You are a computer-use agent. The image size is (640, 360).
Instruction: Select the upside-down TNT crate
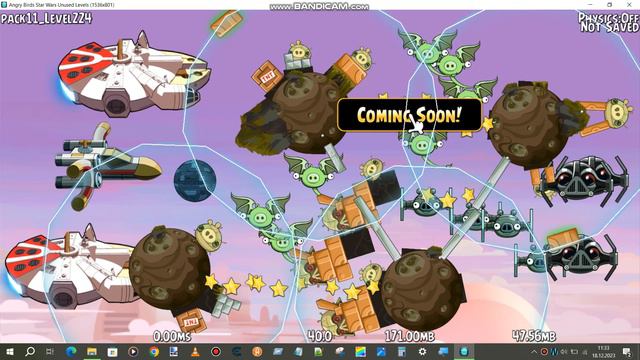(x=191, y=321)
